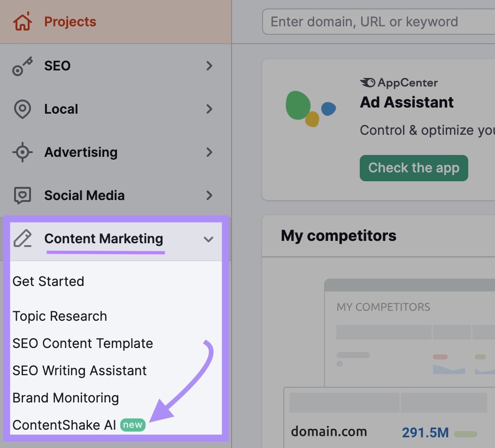
Task: Go to ContentShake AI
Action: (x=64, y=425)
